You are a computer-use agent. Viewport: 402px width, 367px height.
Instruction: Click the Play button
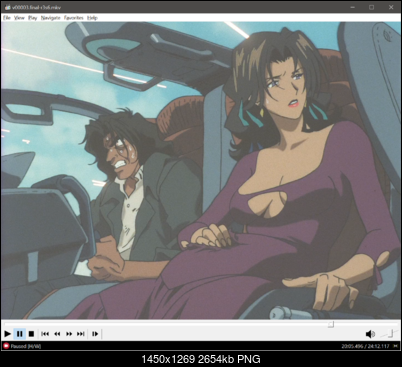pos(7,334)
